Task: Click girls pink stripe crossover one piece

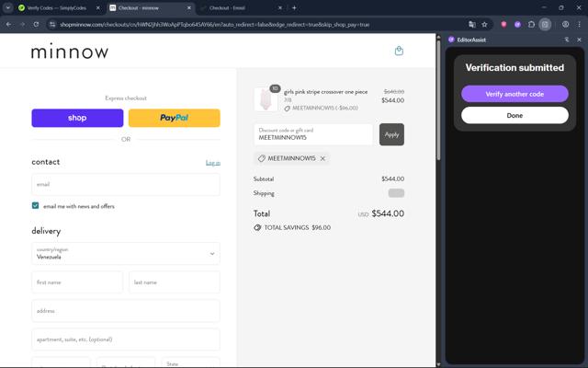Action: 325,92
